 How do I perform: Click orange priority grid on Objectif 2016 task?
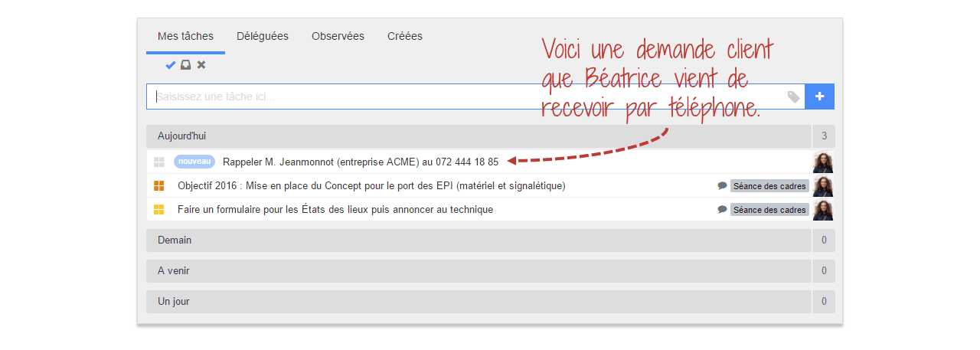[x=159, y=186]
